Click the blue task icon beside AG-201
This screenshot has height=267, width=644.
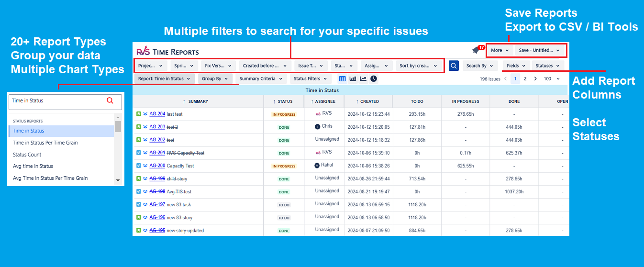138,153
